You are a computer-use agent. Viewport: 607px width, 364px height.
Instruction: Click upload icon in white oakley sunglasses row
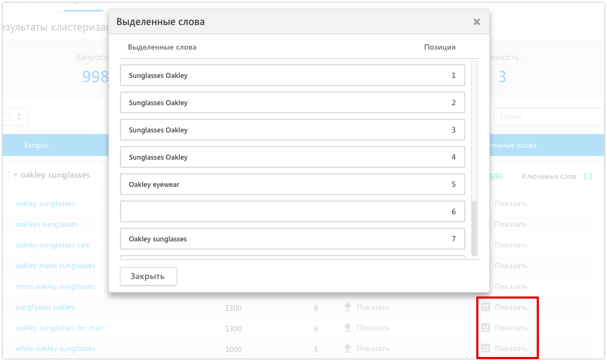coord(348,349)
